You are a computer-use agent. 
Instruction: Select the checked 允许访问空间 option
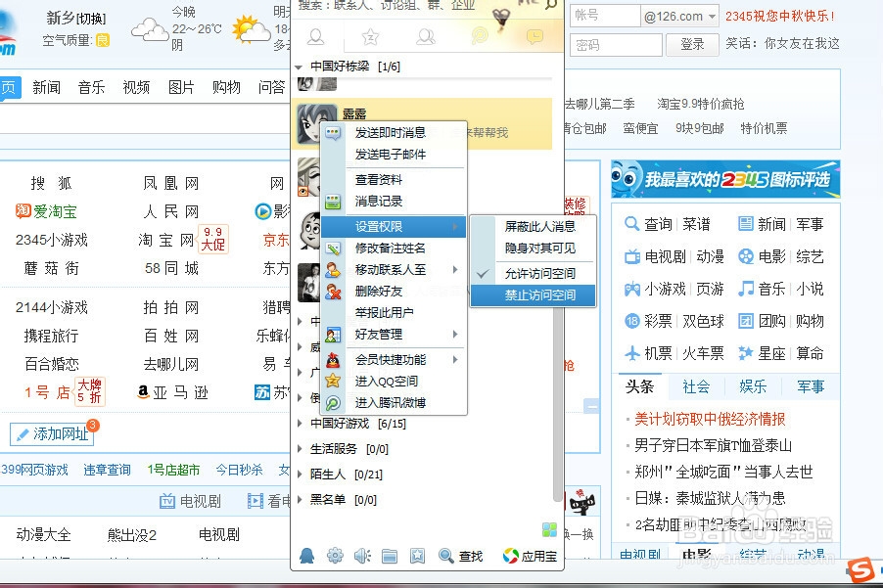point(533,274)
